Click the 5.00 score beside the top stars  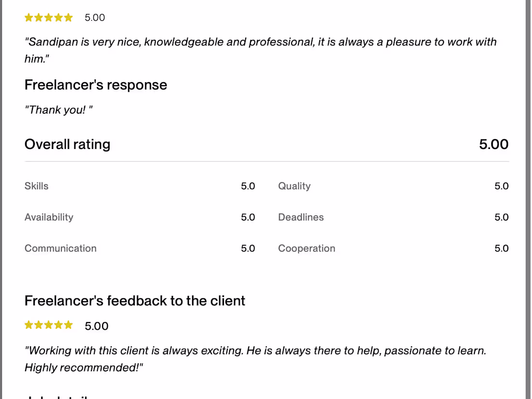tap(95, 18)
